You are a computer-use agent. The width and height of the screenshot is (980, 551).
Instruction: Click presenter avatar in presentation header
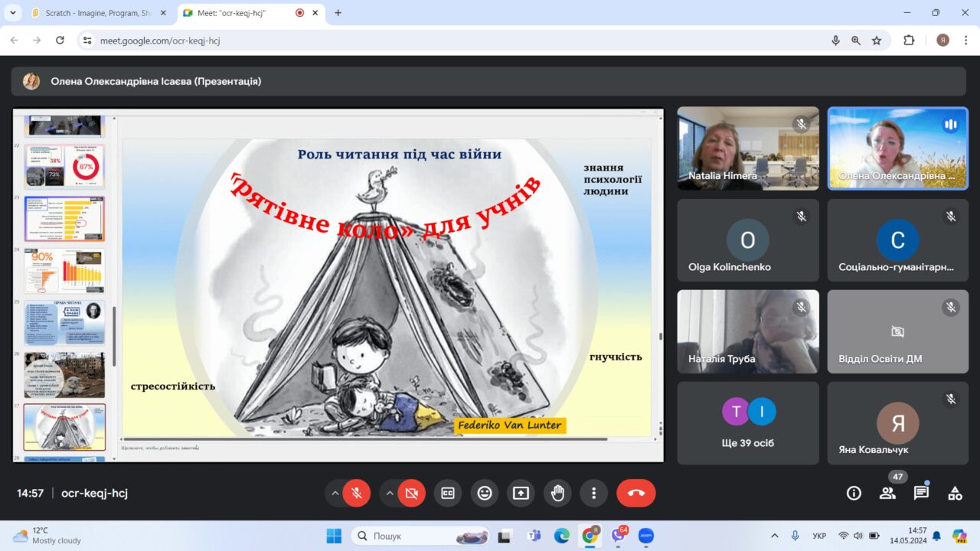pos(31,81)
